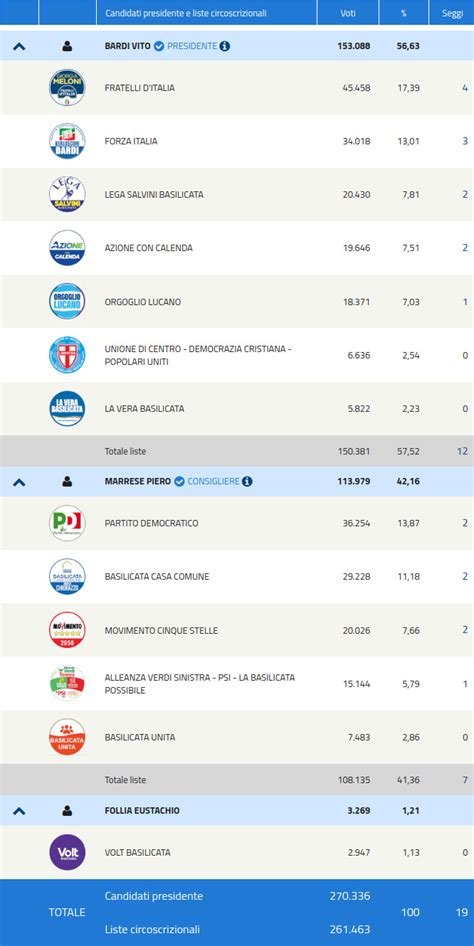Click the Orgoglio Lucano logo

click(x=67, y=302)
